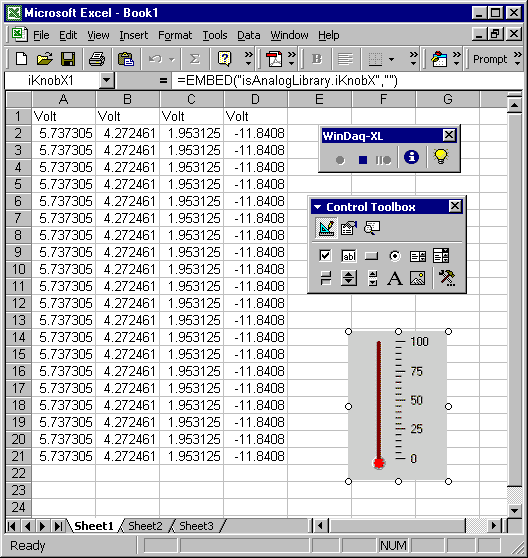Go to last sheet tab navigation button
This screenshot has width=528, height=558.
[x=58, y=526]
